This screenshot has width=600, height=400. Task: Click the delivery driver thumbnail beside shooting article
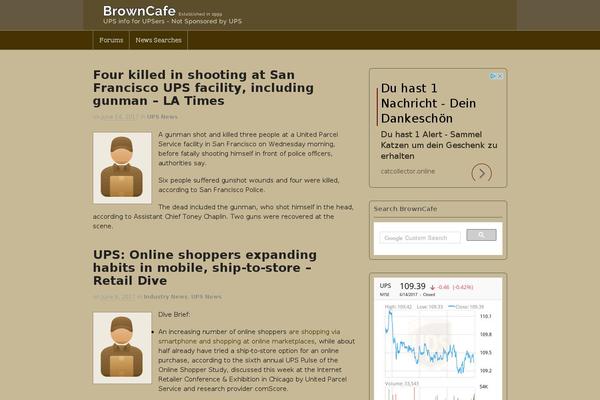tap(122, 168)
